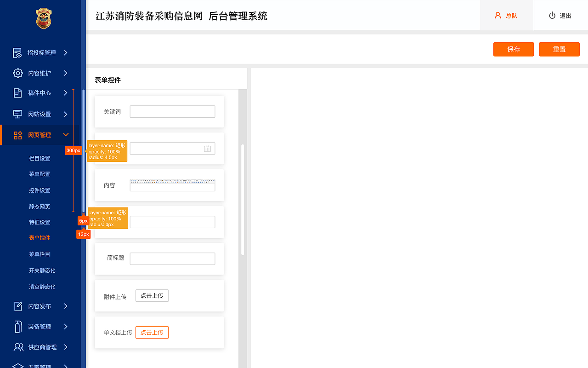
Task: Click the power icon next to 退出
Action: point(552,15)
